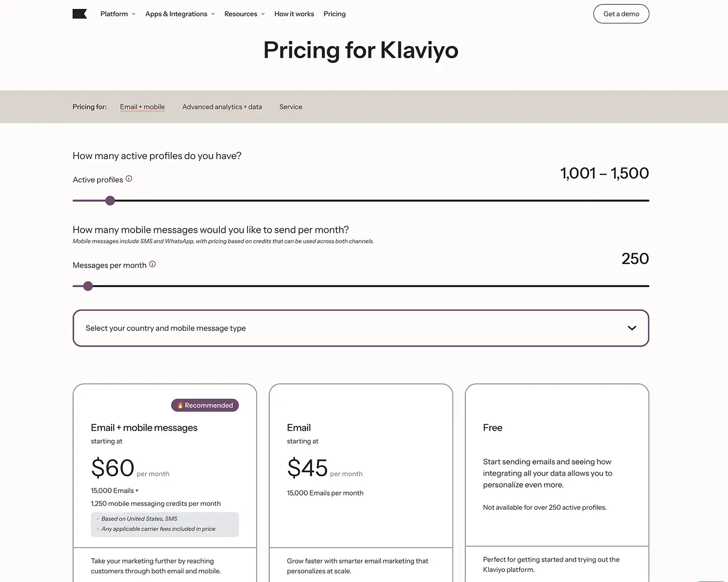Click the Recommended badge
The height and width of the screenshot is (582, 728).
pos(205,405)
